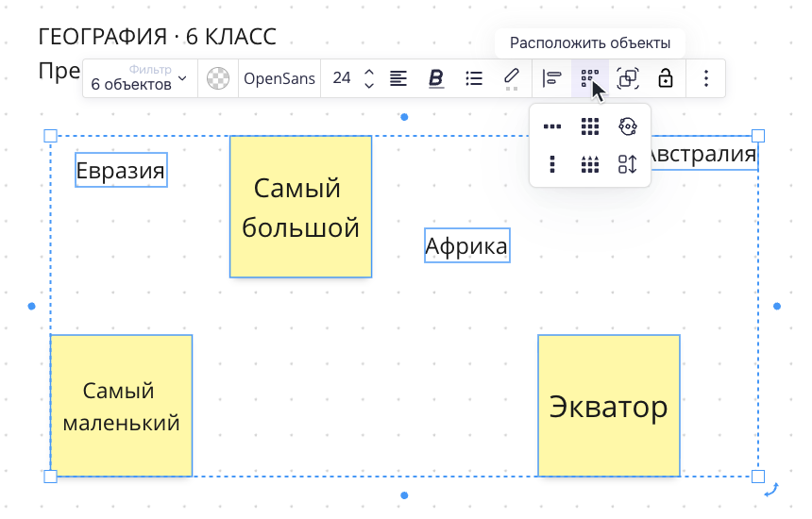Arrange objects in a horizontal row
The height and width of the screenshot is (519, 812).
click(x=552, y=126)
